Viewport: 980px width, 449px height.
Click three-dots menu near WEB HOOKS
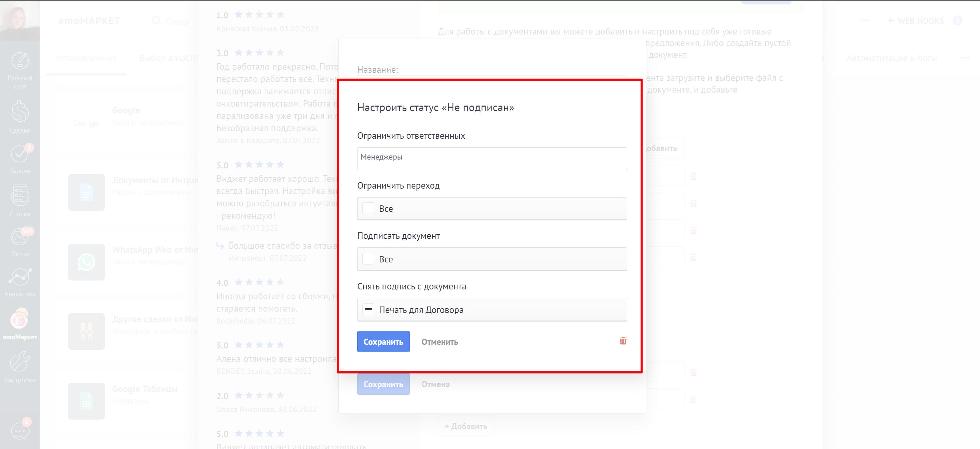[x=865, y=21]
